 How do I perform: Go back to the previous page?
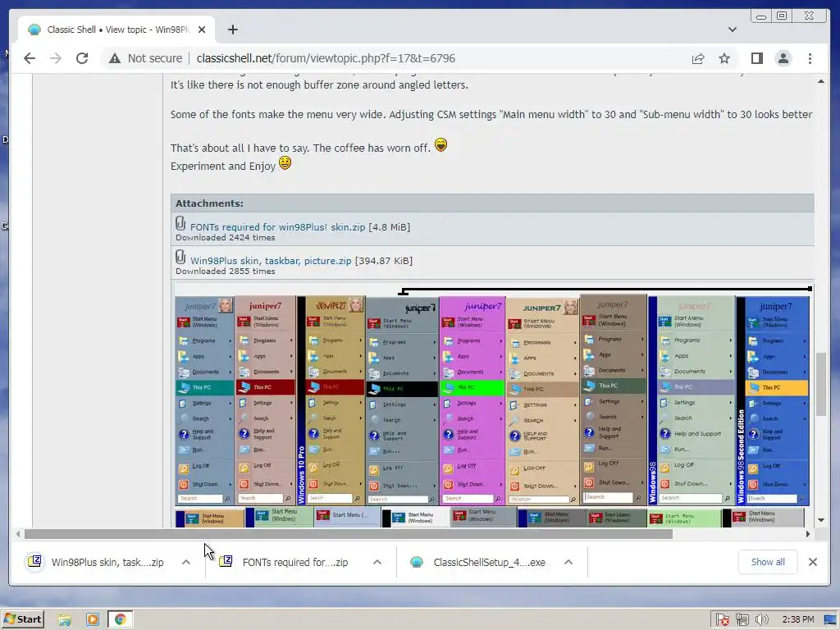(30, 58)
